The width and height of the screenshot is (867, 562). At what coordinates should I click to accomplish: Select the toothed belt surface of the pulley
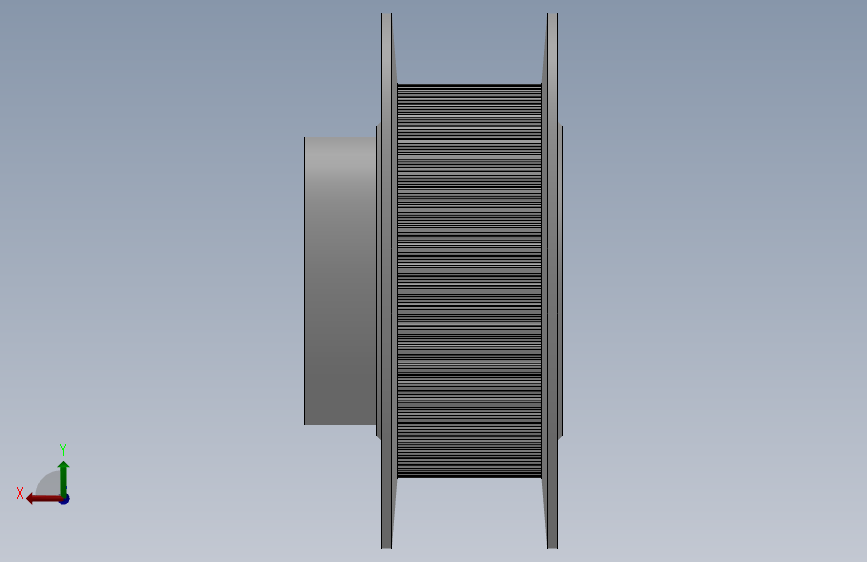click(x=469, y=281)
